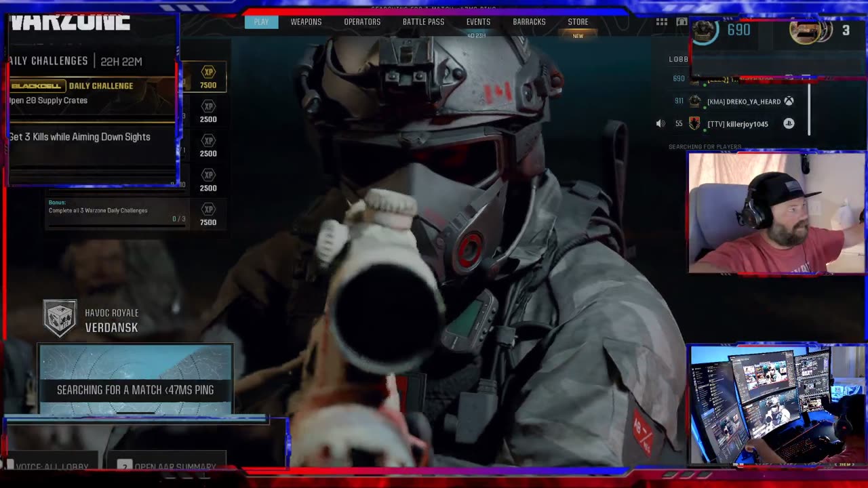Image resolution: width=868 pixels, height=488 pixels.
Task: Select 'Get 3 Kills while Aiming Down Sights'
Action: click(x=80, y=137)
